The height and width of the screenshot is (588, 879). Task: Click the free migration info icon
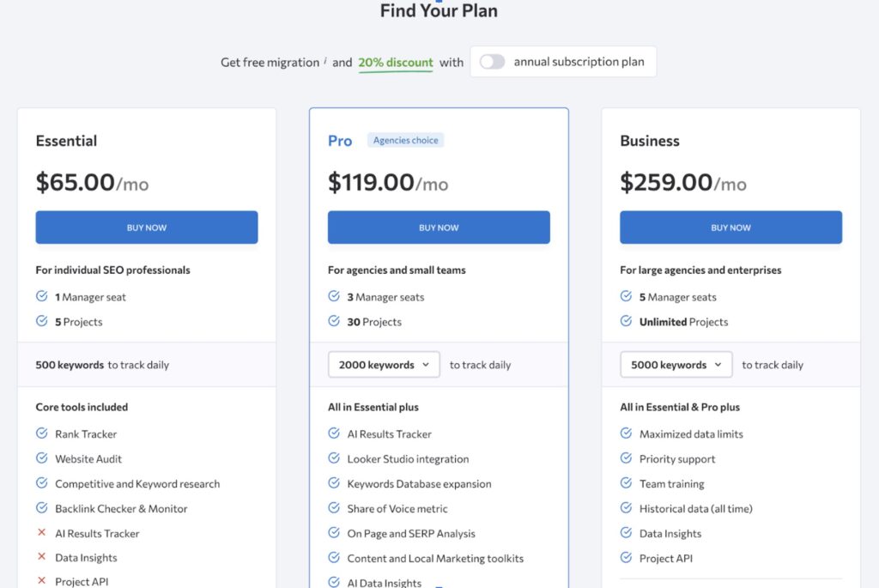pos(325,61)
